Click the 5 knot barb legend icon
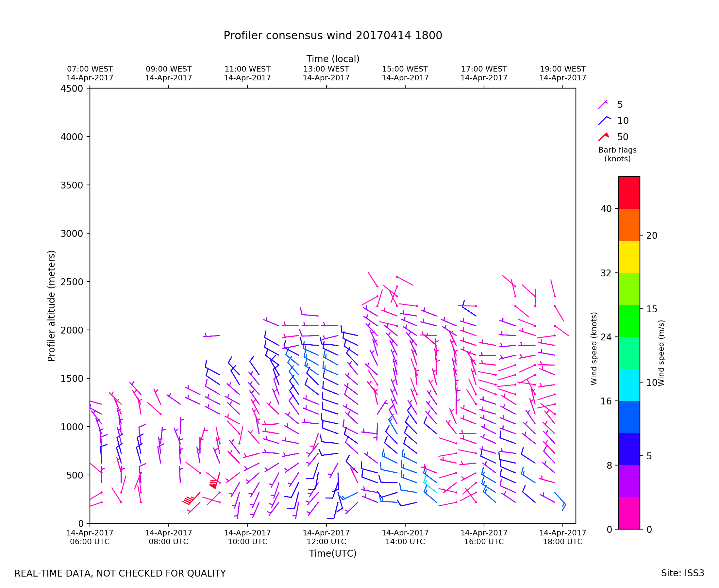The height and width of the screenshot is (588, 719). click(603, 105)
